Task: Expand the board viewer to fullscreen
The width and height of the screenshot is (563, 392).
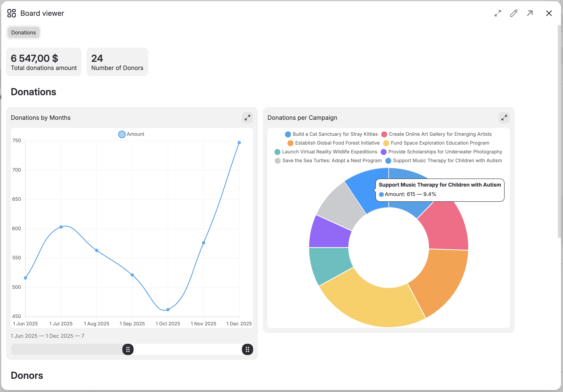Action: click(498, 13)
